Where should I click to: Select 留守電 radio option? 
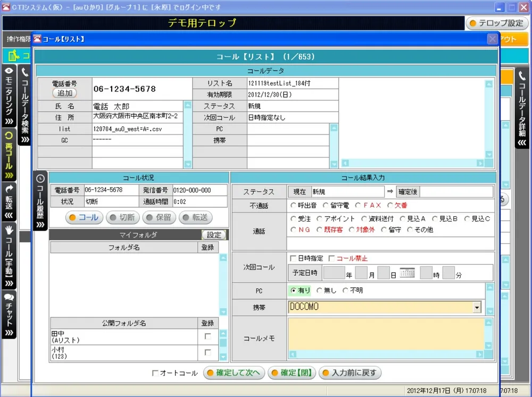pos(326,205)
